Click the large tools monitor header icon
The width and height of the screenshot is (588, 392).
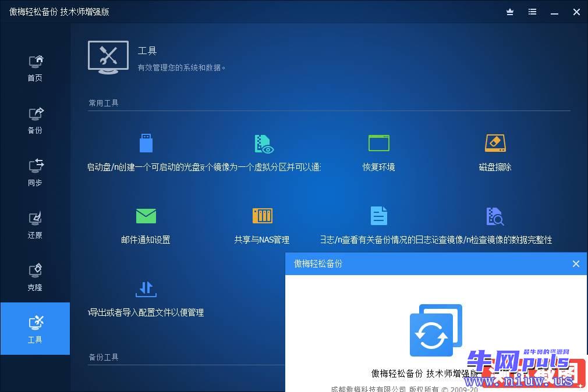108,58
